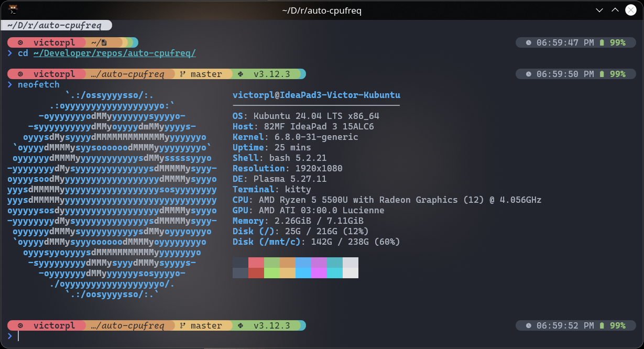The width and height of the screenshot is (644, 349).
Task: Click the muted blue top-row color block
Action: pyautogui.click(x=303, y=263)
